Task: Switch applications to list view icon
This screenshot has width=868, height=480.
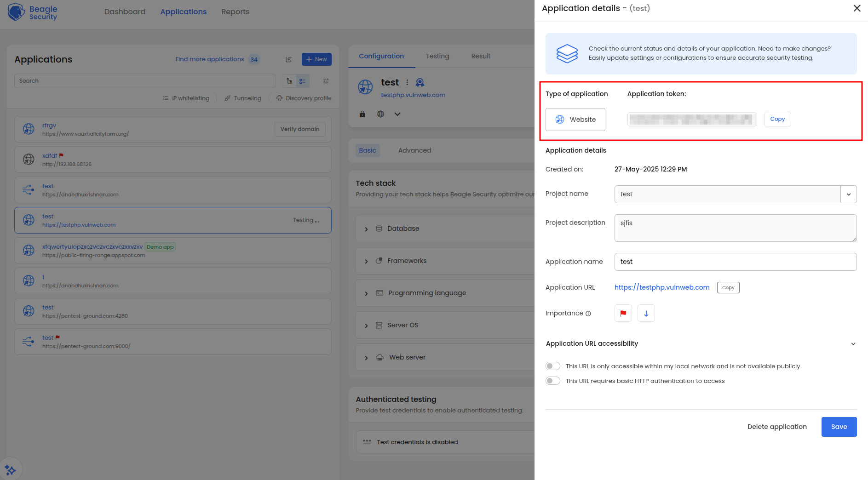Action: [x=303, y=81]
